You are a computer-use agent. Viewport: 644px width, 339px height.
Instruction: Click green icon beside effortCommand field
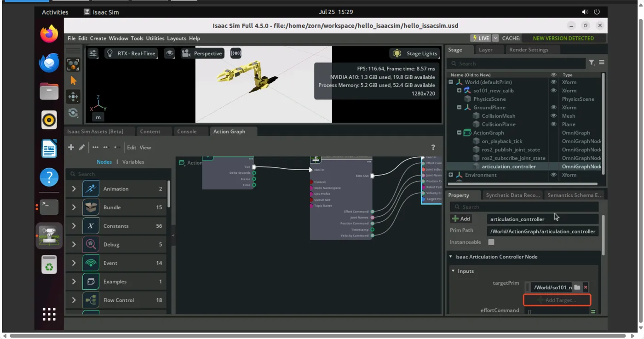593,312
